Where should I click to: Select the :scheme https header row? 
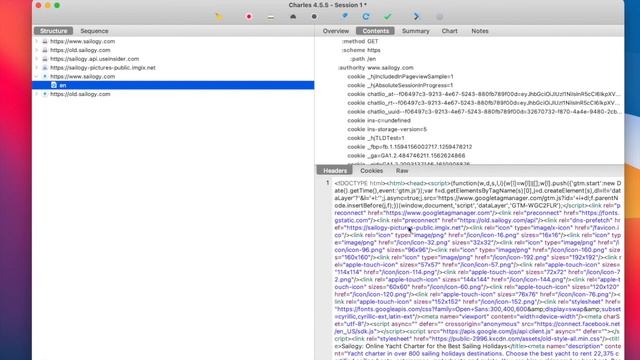[x=469, y=50]
